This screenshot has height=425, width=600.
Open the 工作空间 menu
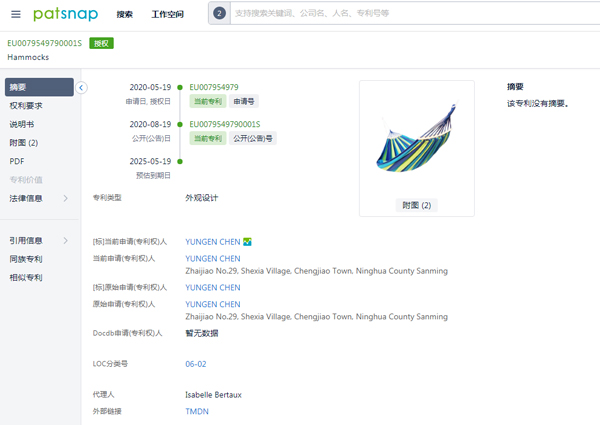pos(167,15)
